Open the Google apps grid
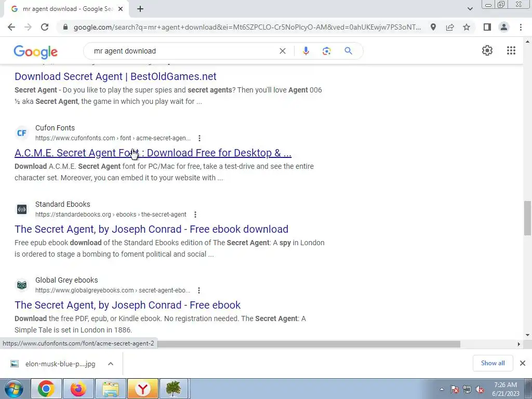Viewport: 532px width, 399px height. (x=511, y=50)
